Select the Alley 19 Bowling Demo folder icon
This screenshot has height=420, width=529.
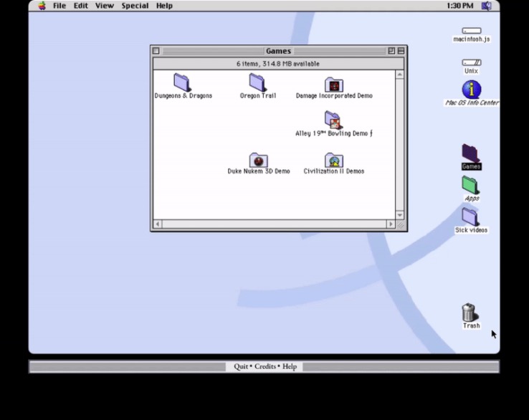pos(333,120)
